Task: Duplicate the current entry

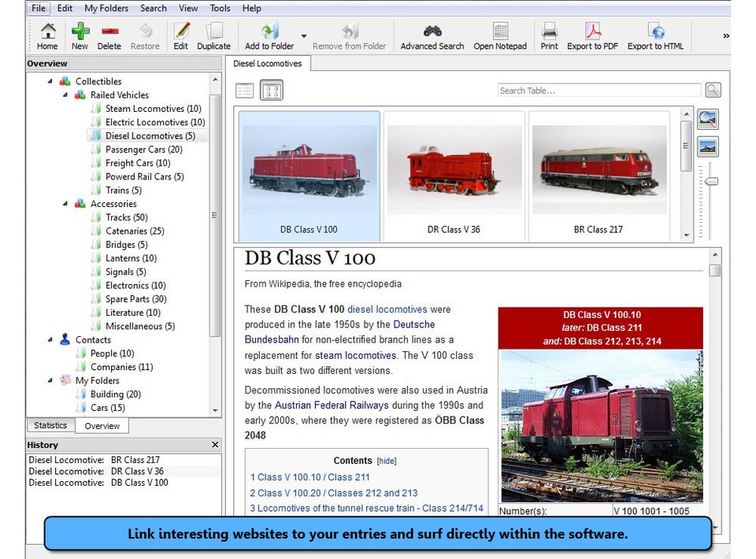Action: 213,35
